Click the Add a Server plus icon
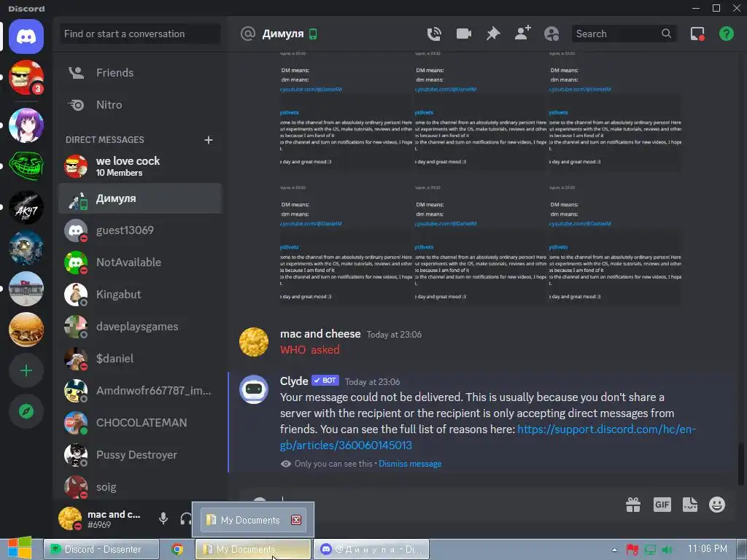 26,370
